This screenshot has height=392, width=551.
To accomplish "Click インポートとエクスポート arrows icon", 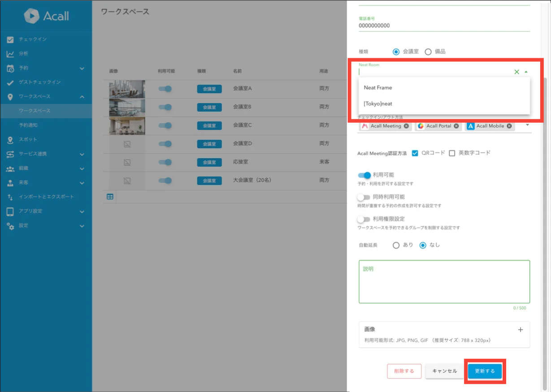I will point(10,197).
